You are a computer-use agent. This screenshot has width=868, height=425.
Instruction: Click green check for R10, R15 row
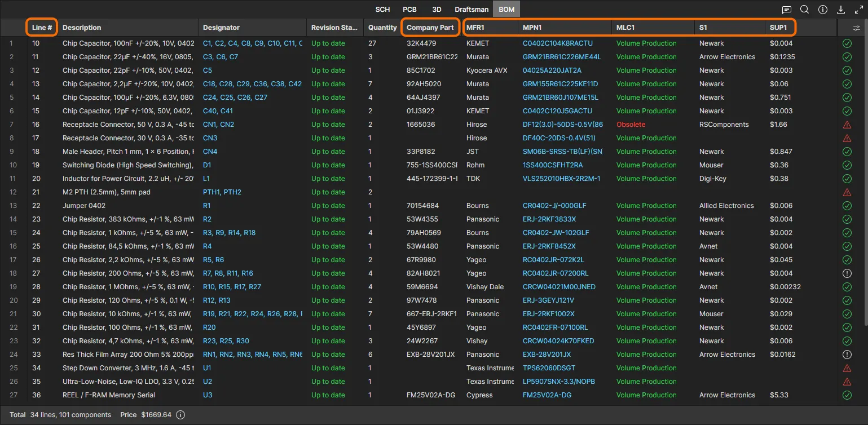click(x=847, y=287)
